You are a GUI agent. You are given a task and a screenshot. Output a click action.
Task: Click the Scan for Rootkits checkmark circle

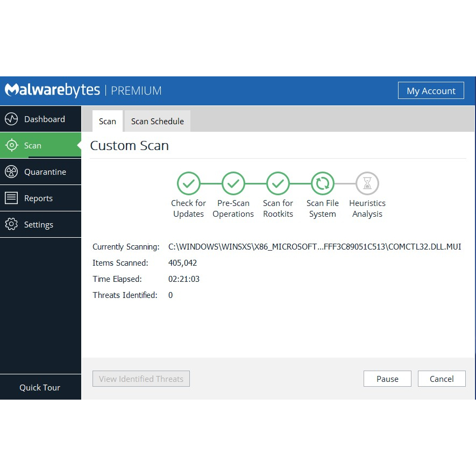coord(278,183)
